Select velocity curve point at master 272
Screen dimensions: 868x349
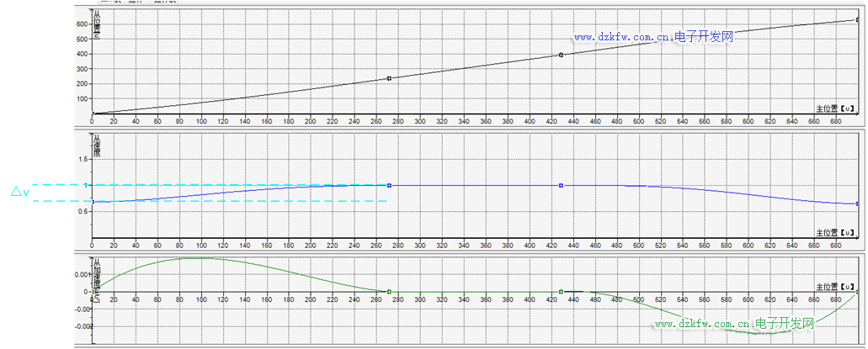(x=389, y=185)
